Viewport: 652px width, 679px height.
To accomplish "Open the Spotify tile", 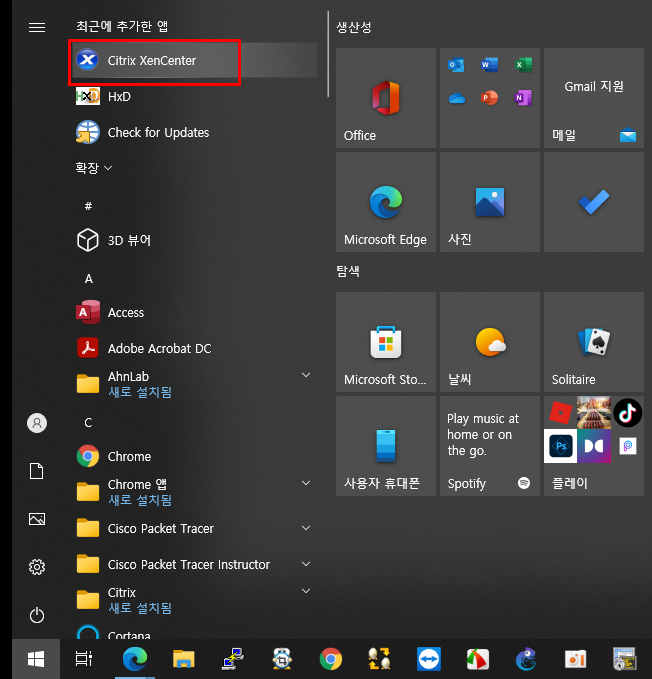I will pos(490,446).
